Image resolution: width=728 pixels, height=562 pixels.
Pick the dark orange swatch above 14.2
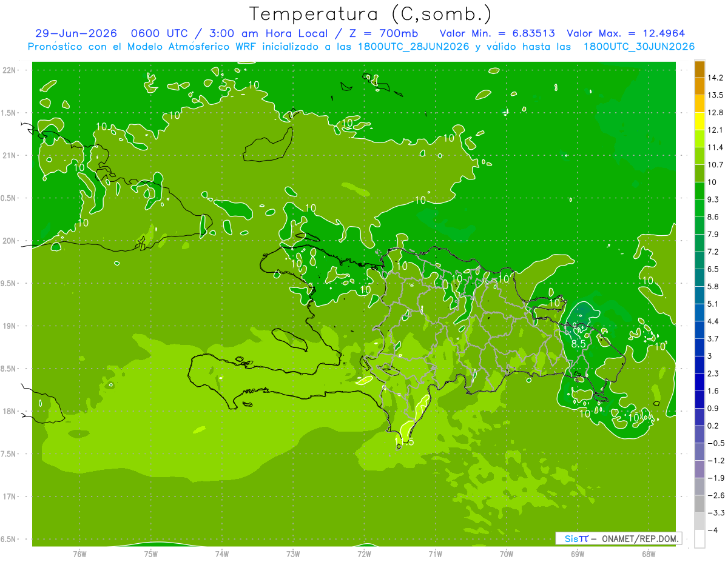(x=699, y=69)
